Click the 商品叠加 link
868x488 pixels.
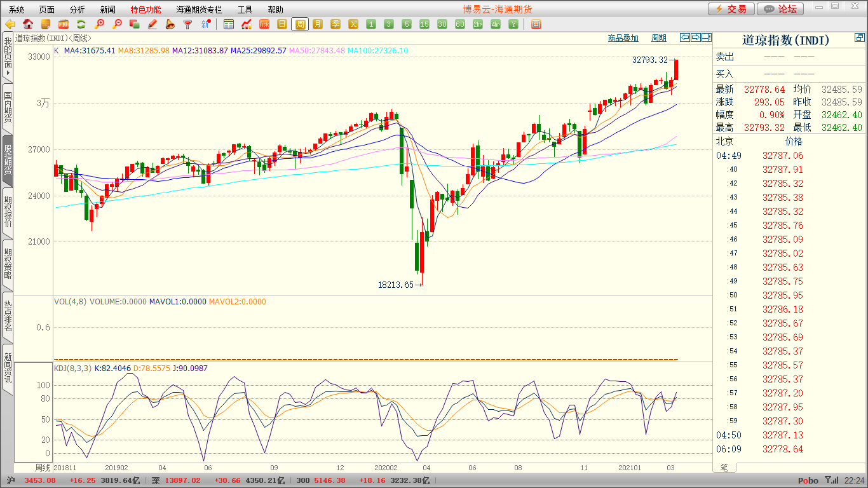coord(623,38)
